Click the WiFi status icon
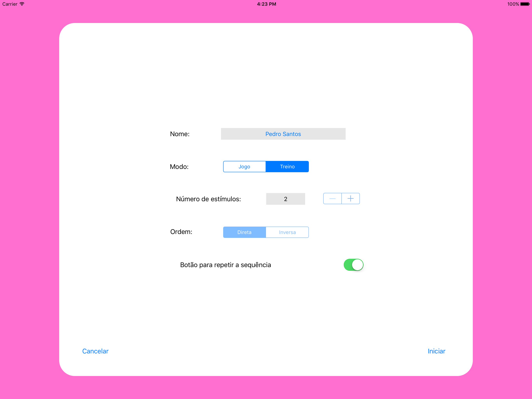The height and width of the screenshot is (399, 532). [22, 4]
